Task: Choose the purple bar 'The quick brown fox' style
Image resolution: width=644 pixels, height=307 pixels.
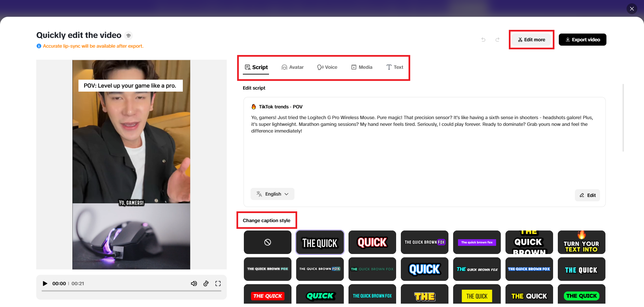Action: 477,242
